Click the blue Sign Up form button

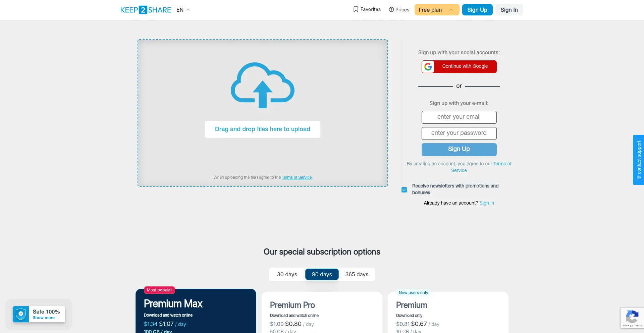[459, 149]
